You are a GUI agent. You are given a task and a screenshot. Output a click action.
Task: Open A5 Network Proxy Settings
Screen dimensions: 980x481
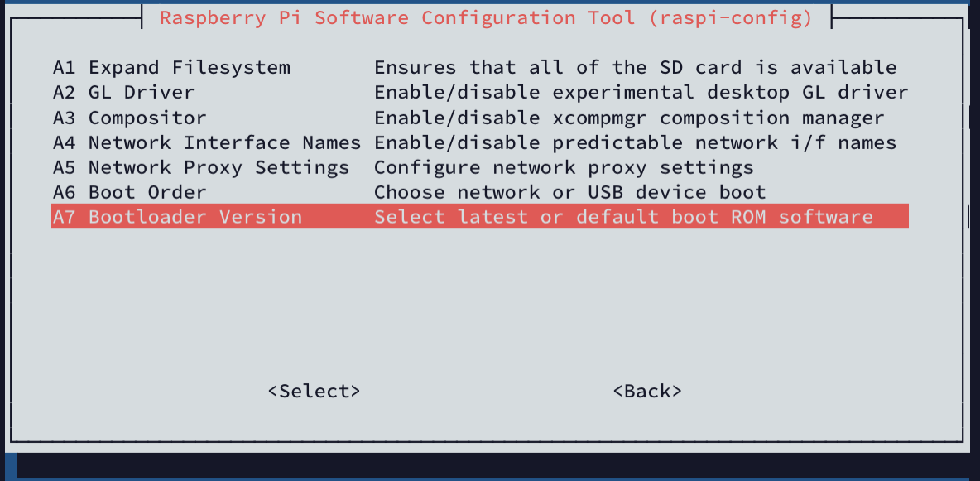200,167
